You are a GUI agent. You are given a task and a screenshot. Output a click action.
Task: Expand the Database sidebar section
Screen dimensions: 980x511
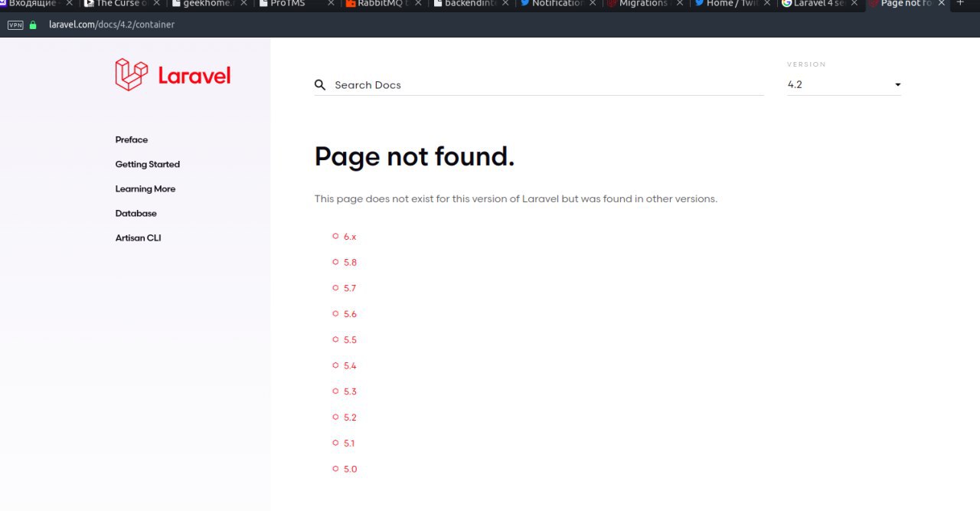pyautogui.click(x=136, y=213)
